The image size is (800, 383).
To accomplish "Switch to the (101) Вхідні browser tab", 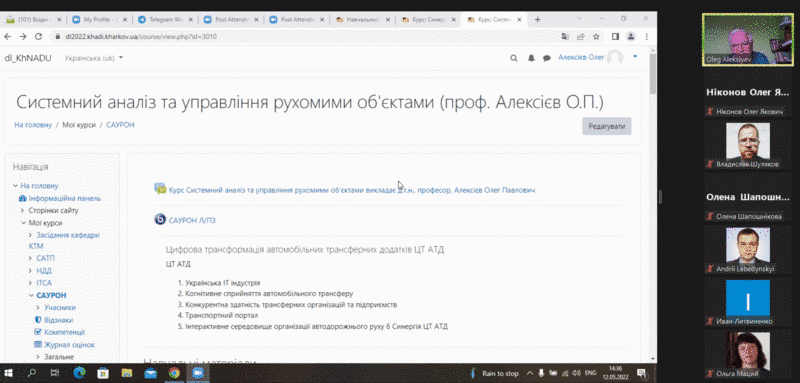I will pos(32,19).
